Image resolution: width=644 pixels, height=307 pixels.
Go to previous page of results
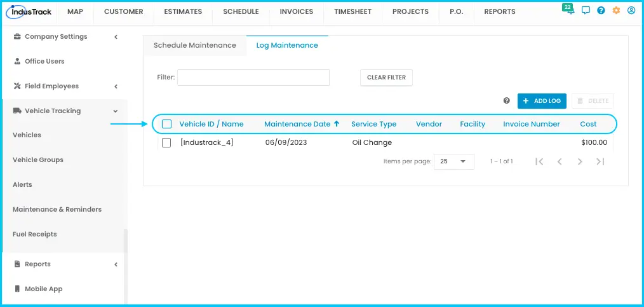point(560,161)
